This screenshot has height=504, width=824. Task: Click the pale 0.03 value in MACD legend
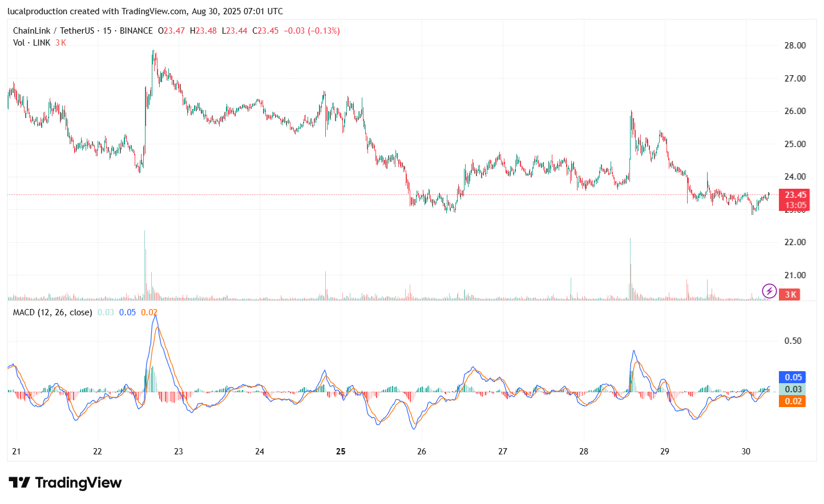click(106, 312)
